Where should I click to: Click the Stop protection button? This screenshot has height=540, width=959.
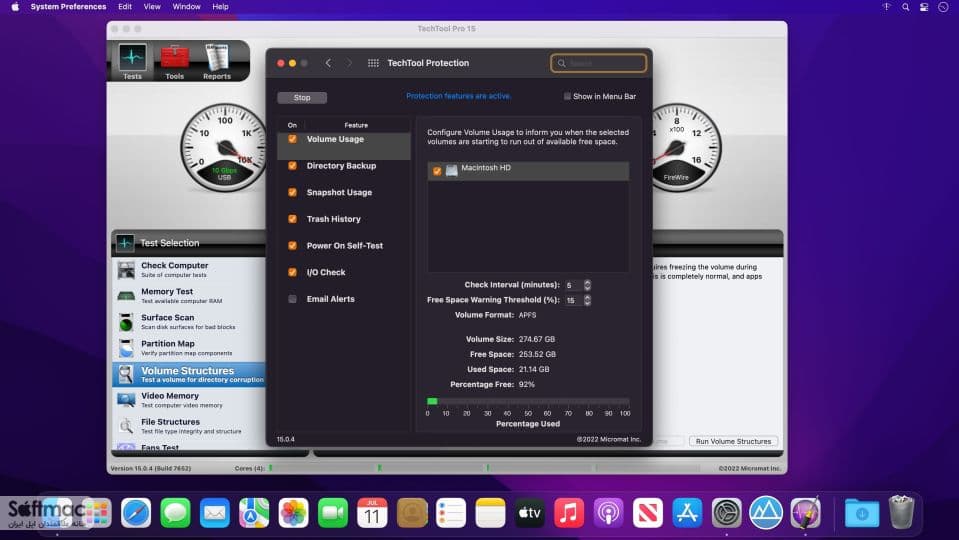click(302, 98)
